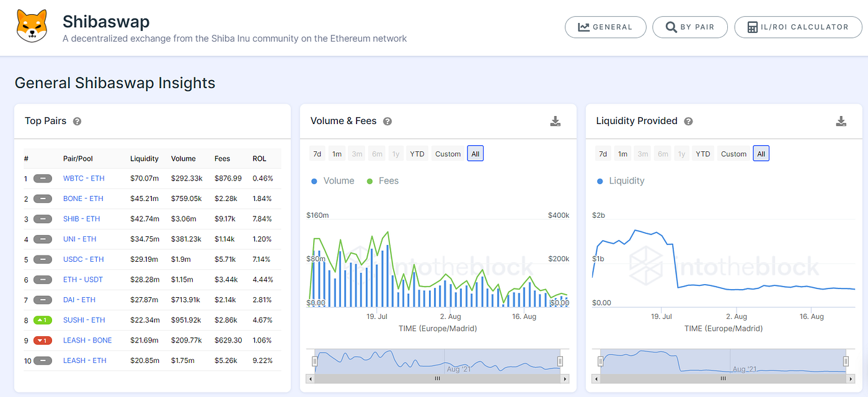The height and width of the screenshot is (397, 868).
Task: Select 1m range in Liquidity Provided
Action: tap(623, 154)
